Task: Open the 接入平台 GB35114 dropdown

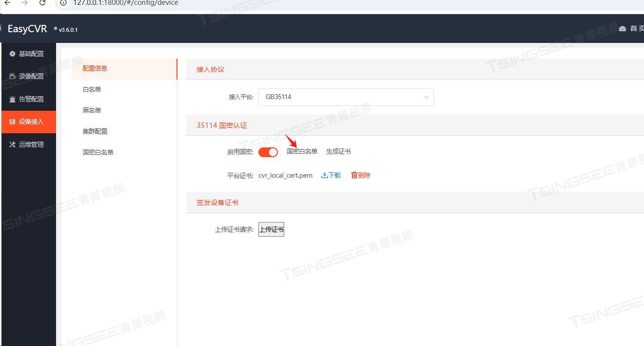Action: pos(346,97)
